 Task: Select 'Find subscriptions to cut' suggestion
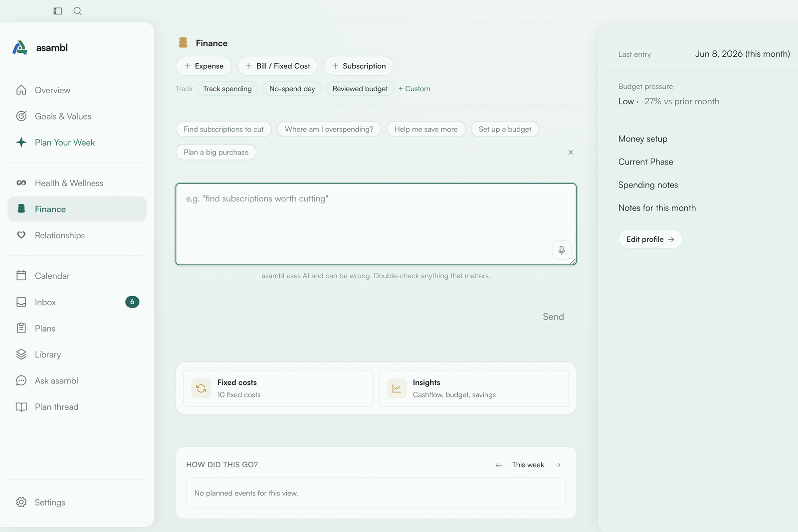(223, 129)
